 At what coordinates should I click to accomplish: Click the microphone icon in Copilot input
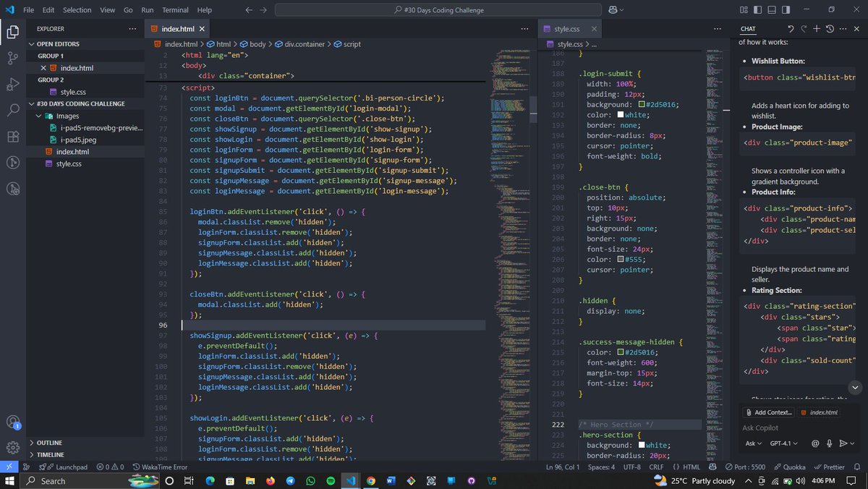pyautogui.click(x=830, y=443)
